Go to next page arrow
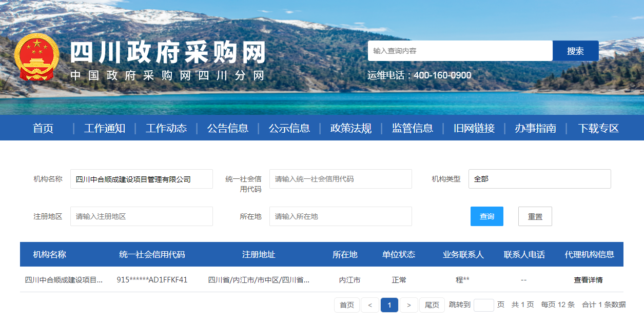Image resolution: width=644 pixels, height=325 pixels. point(408,305)
